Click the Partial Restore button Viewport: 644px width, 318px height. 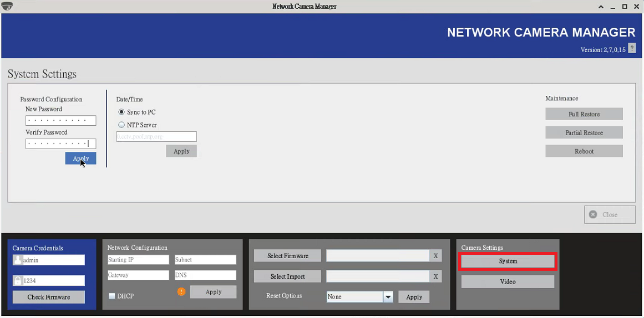[x=584, y=133]
